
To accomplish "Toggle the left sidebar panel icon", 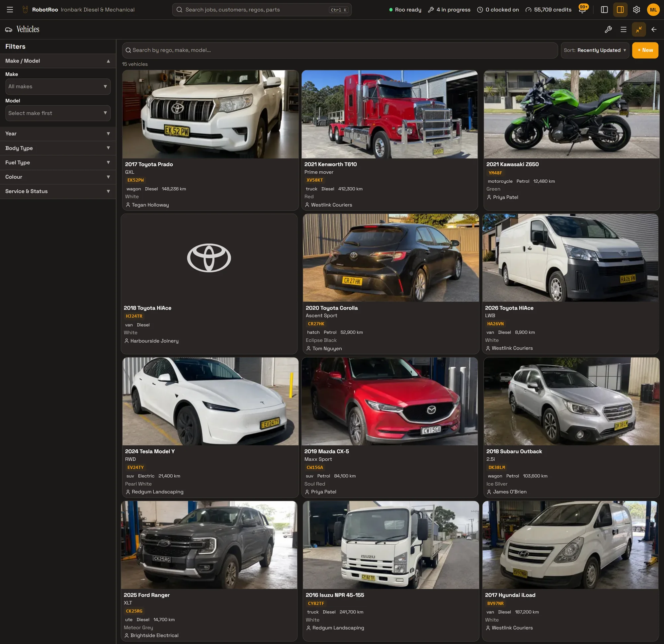I will tap(604, 10).
